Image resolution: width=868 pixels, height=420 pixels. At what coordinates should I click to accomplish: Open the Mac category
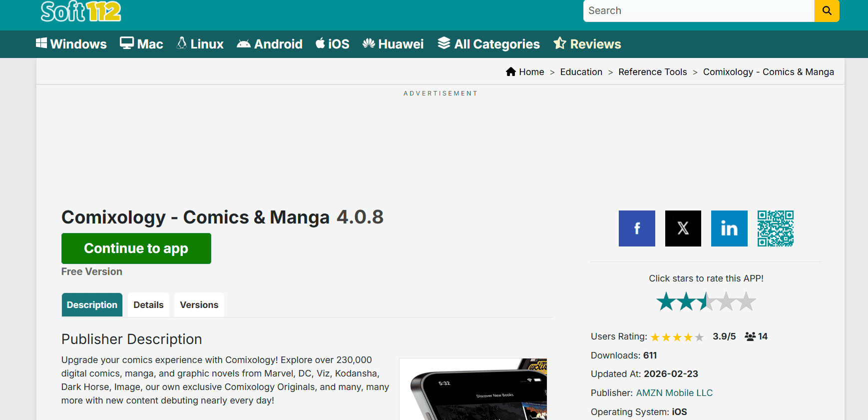coord(141,44)
